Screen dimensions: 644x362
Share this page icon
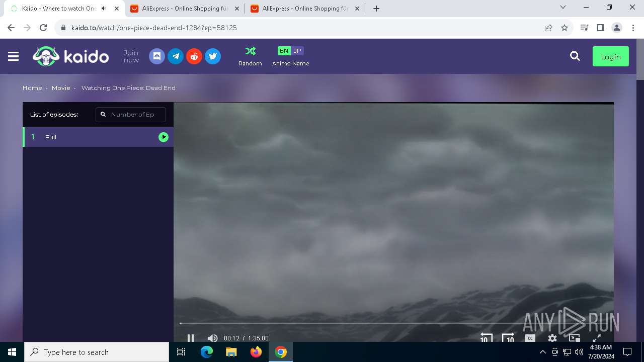pos(548,28)
